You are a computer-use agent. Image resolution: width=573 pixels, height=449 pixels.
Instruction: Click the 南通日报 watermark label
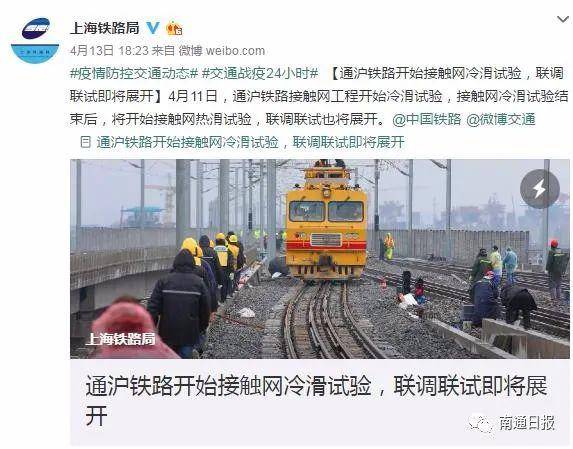pos(527,423)
